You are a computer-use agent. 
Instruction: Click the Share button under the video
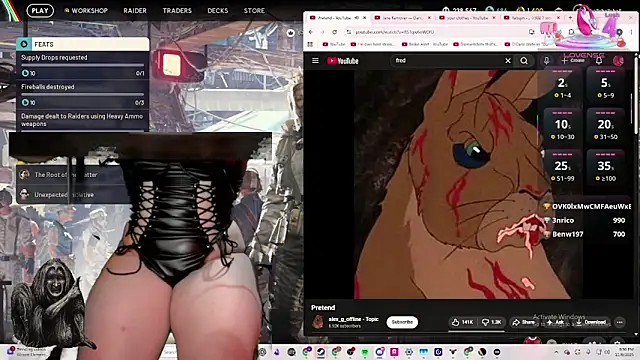coord(523,322)
